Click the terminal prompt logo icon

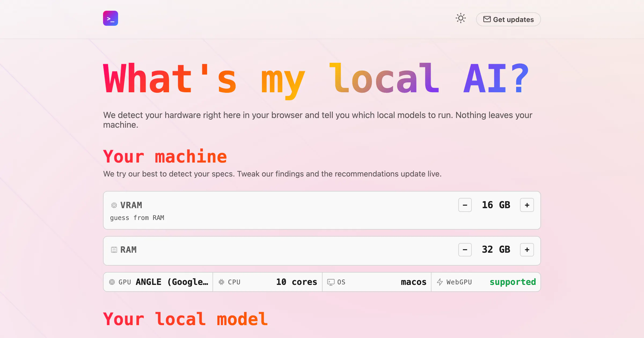pyautogui.click(x=111, y=18)
